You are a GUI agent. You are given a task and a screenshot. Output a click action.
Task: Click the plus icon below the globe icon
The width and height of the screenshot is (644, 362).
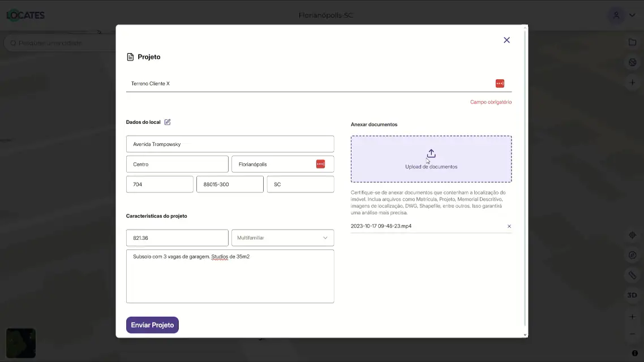pyautogui.click(x=632, y=83)
